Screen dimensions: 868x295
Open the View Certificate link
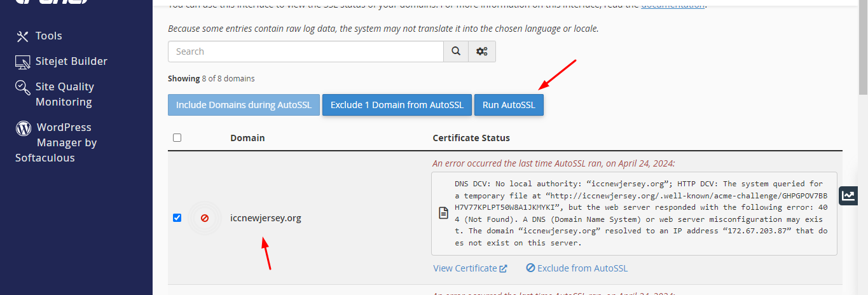pyautogui.click(x=470, y=268)
